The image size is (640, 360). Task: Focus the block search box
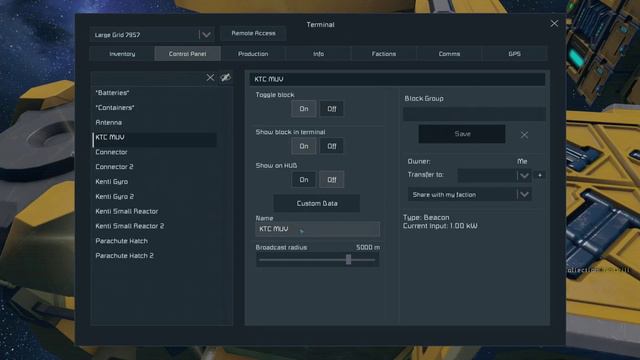tap(148, 78)
